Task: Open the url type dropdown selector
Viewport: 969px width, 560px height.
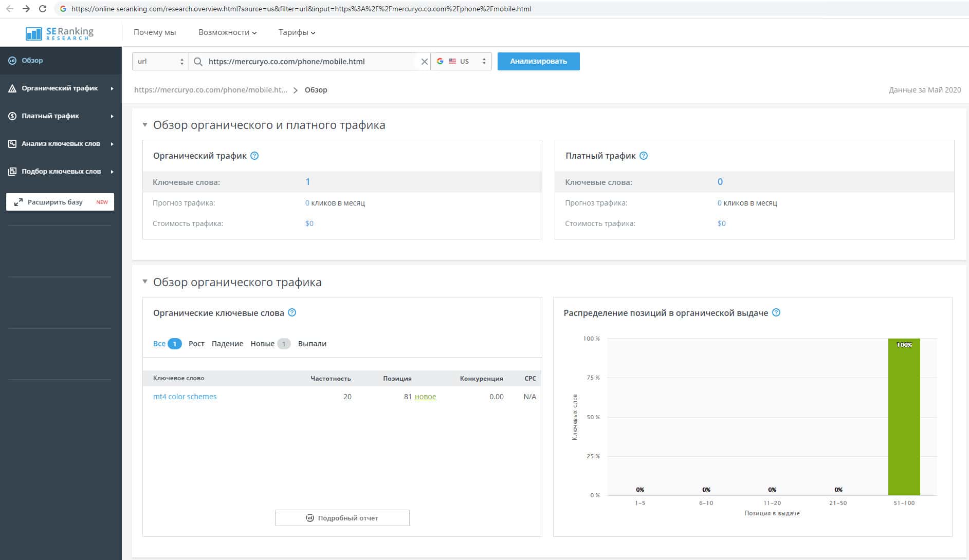Action: pos(160,62)
